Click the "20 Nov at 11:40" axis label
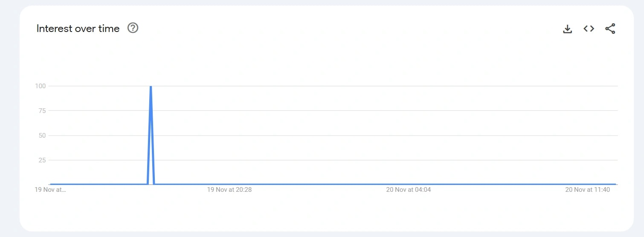The width and height of the screenshot is (644, 237). [588, 190]
